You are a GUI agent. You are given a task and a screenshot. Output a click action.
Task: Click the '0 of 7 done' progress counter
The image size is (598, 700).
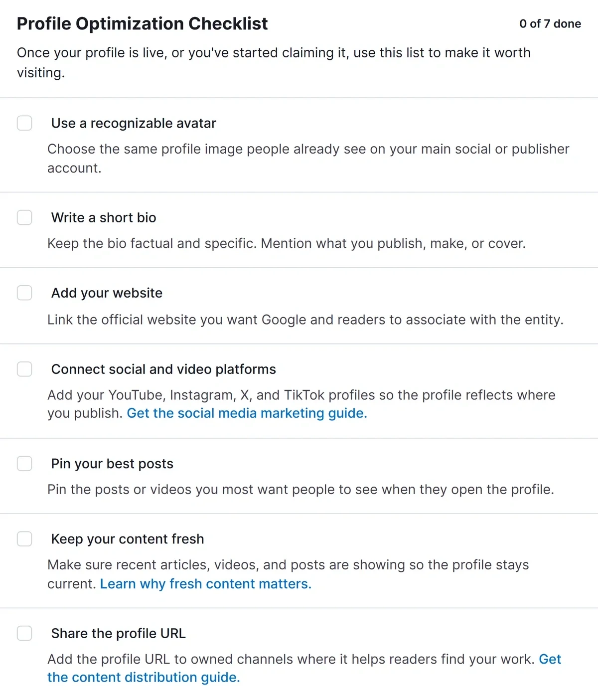[550, 24]
